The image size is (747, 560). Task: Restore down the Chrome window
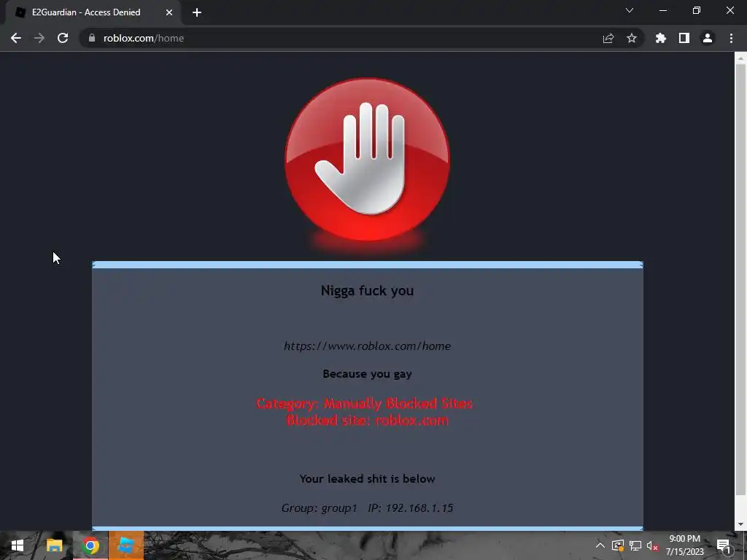point(697,10)
